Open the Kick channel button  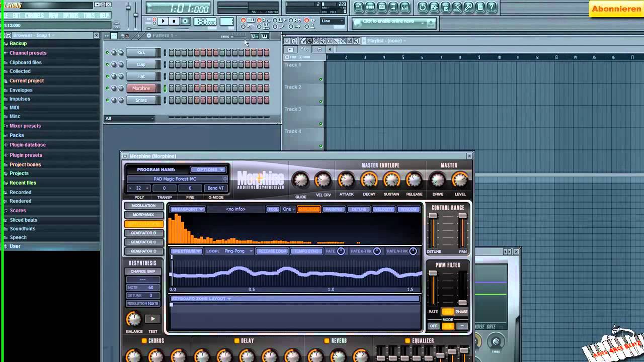[141, 53]
